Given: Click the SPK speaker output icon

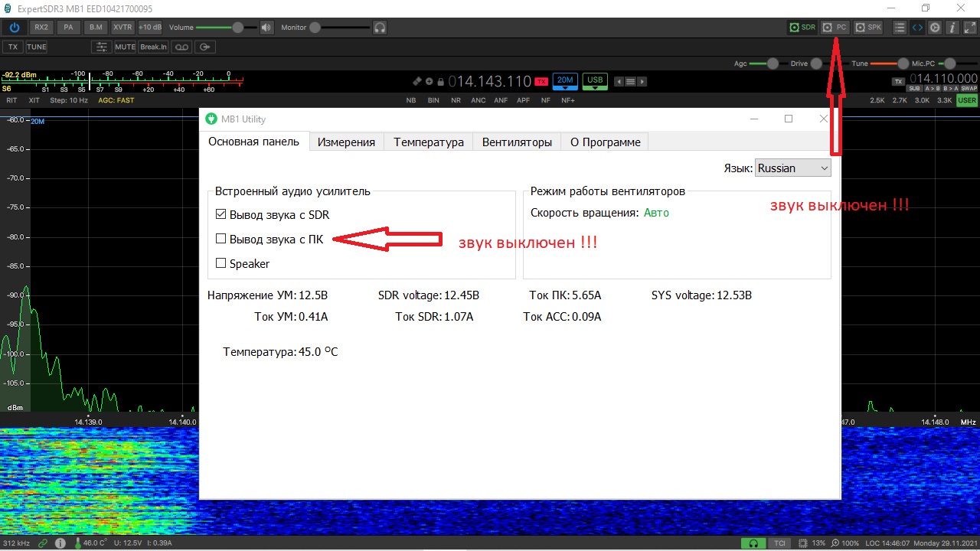Looking at the screenshot, I should coord(867,27).
